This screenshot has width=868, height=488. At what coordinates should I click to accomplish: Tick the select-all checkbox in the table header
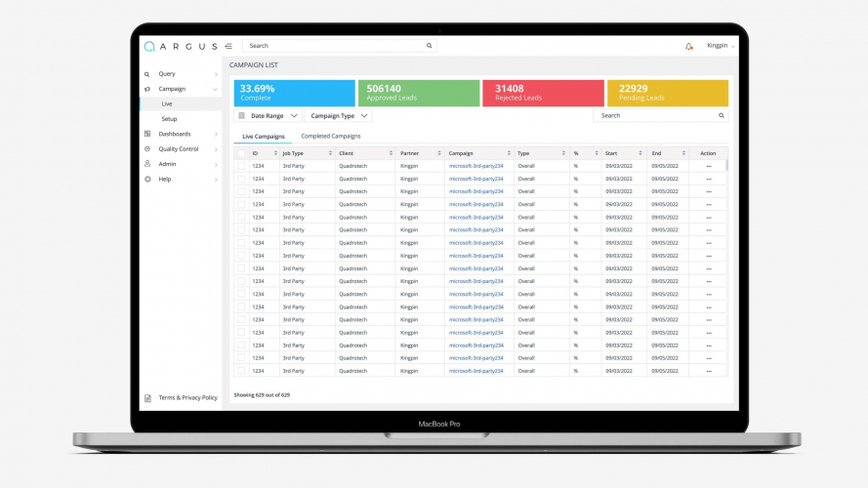tap(241, 153)
